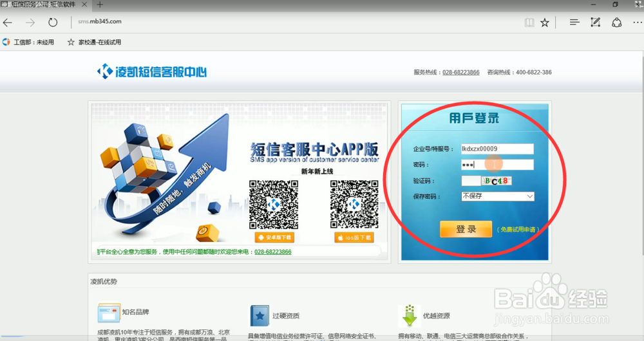
Task: Click the 过硬资质 blue star book icon
Action: coord(260,315)
